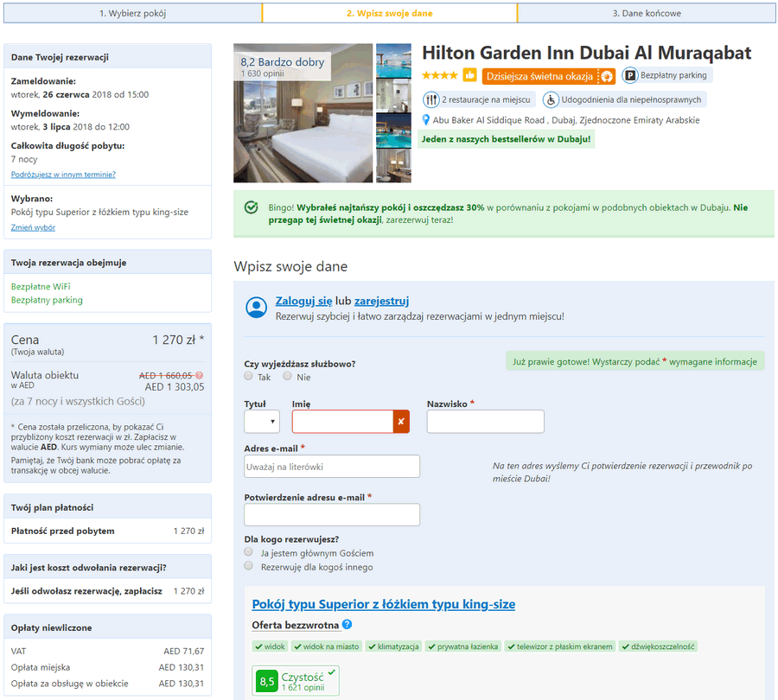Screen dimensions: 778x700
Task: Click the red info icon by AED 1 660,05
Action: coord(200,376)
